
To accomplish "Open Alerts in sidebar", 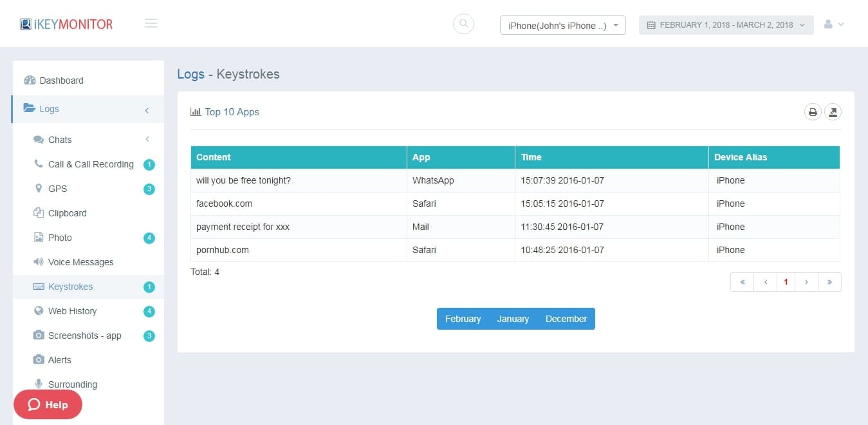I will point(59,360).
